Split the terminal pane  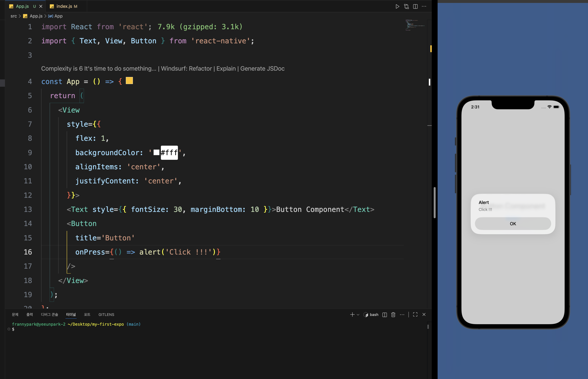385,314
